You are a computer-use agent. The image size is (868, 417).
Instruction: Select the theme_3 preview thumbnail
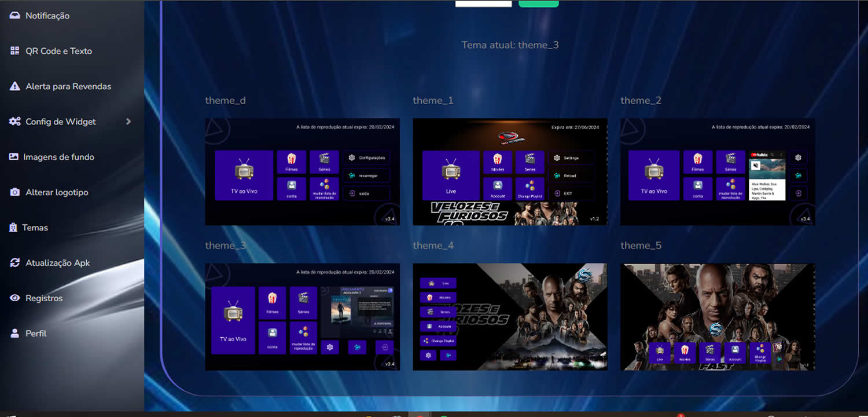(302, 317)
